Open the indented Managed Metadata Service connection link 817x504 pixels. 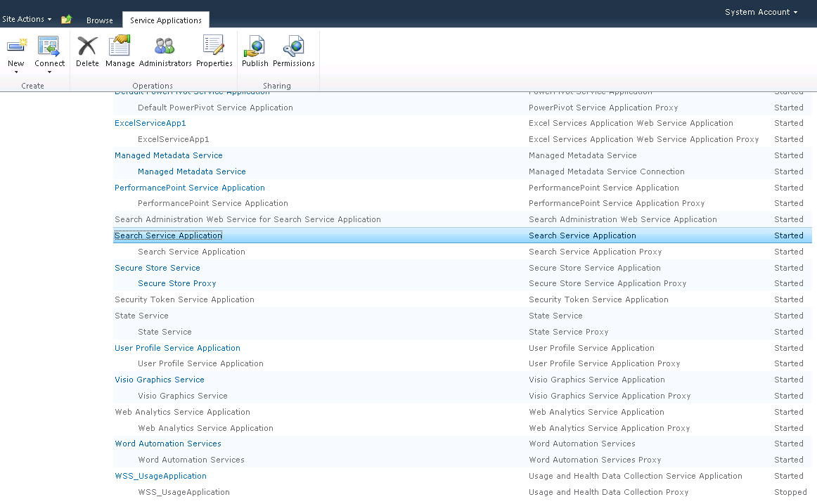[192, 172]
